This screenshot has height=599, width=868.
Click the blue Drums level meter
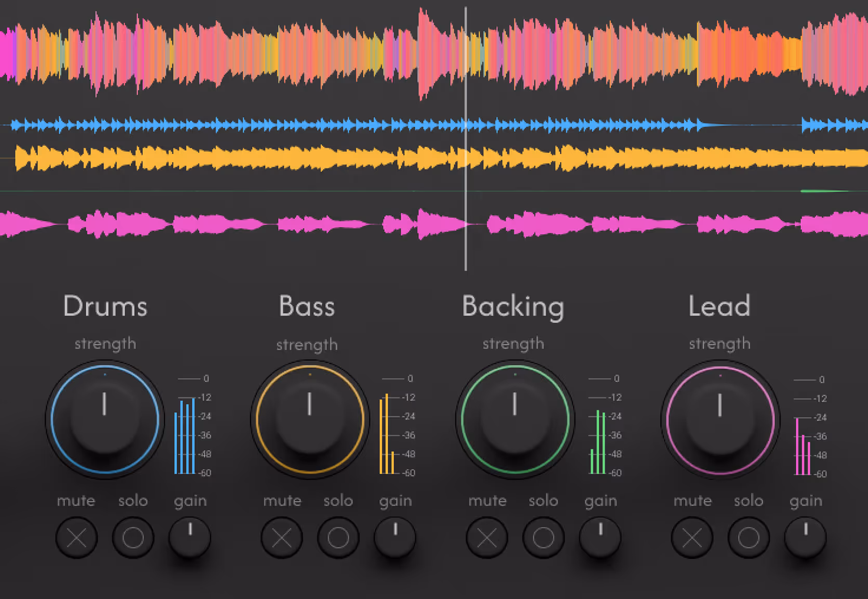point(185,436)
